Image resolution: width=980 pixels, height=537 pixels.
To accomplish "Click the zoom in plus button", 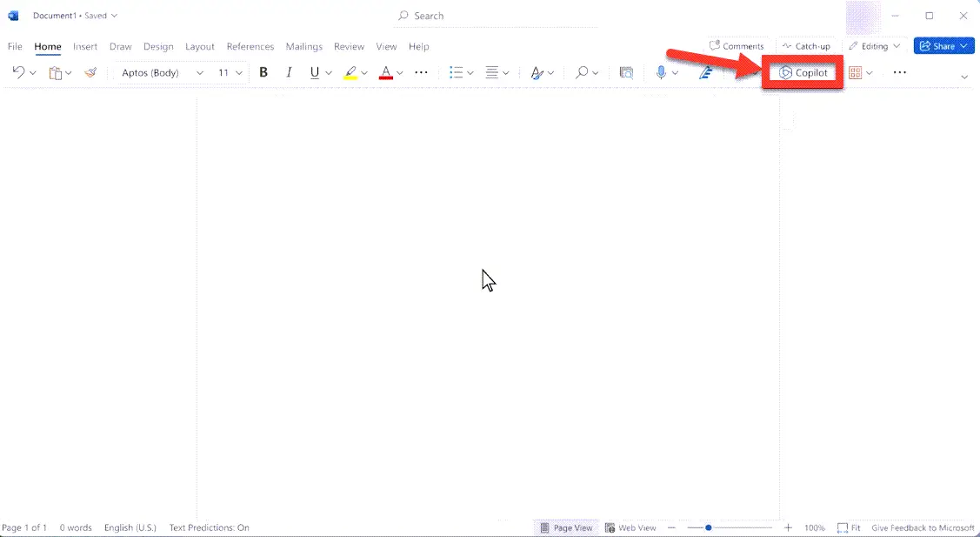I will (x=788, y=527).
